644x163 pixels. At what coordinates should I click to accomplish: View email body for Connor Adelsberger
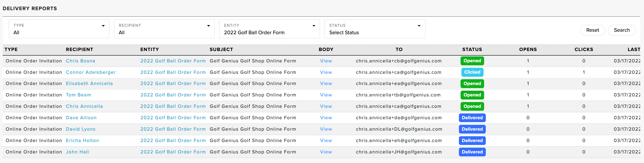(326, 72)
